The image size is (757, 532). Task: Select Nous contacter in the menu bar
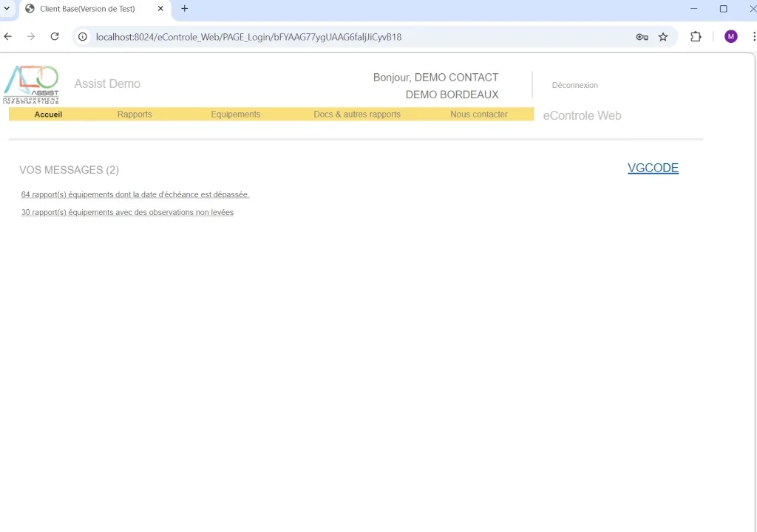point(479,115)
